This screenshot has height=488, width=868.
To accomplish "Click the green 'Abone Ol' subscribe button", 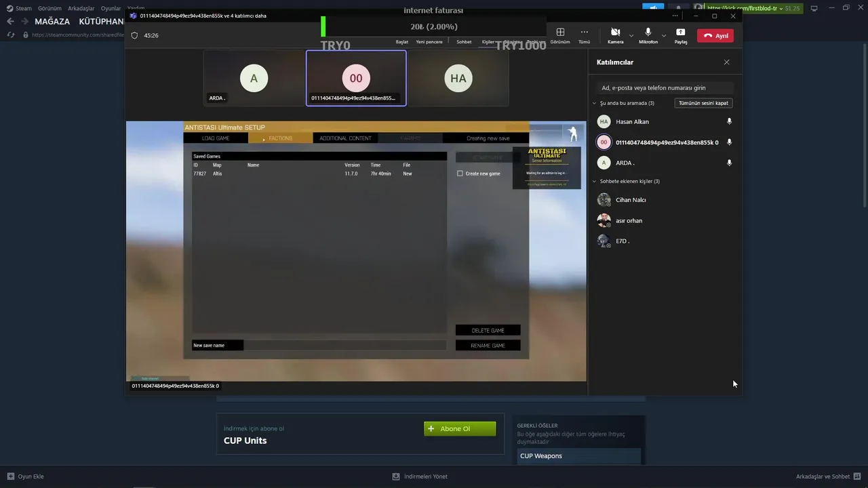I will 460,429.
